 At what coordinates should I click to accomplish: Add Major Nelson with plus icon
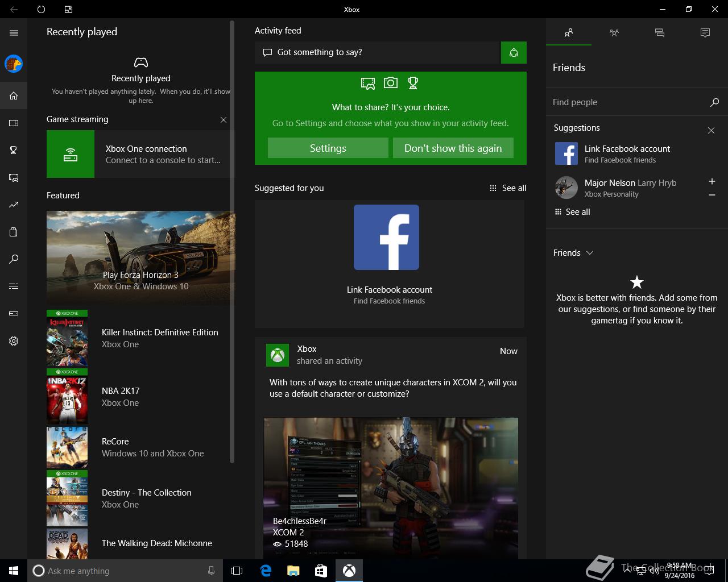712,181
